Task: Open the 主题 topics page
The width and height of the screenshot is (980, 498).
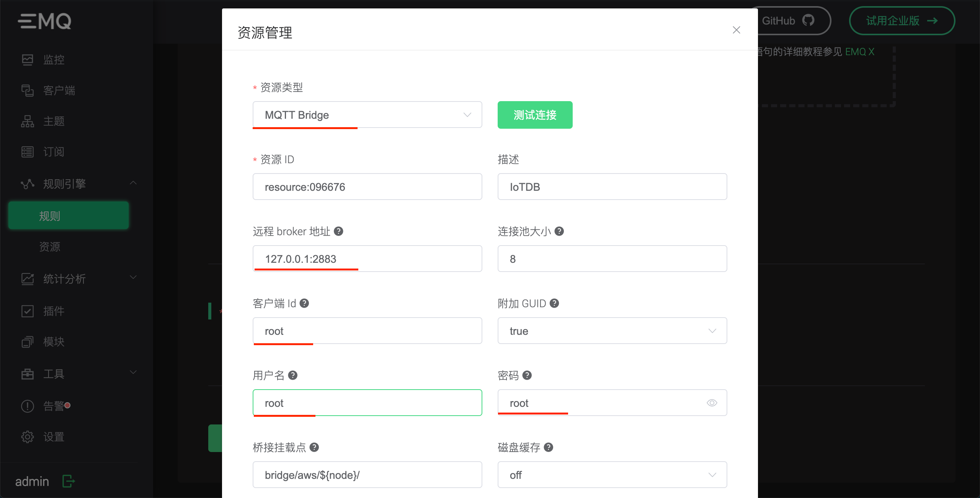Action: 53,121
